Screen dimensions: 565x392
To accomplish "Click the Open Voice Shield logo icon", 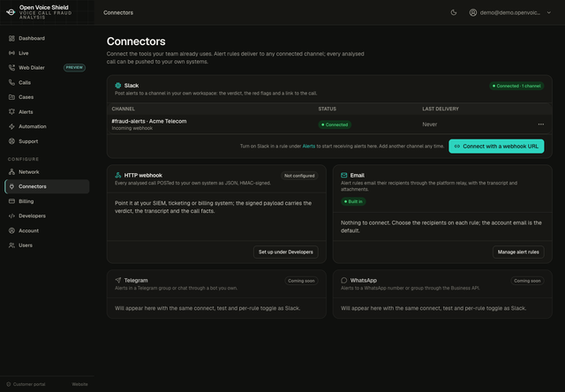I will pyautogui.click(x=11, y=12).
